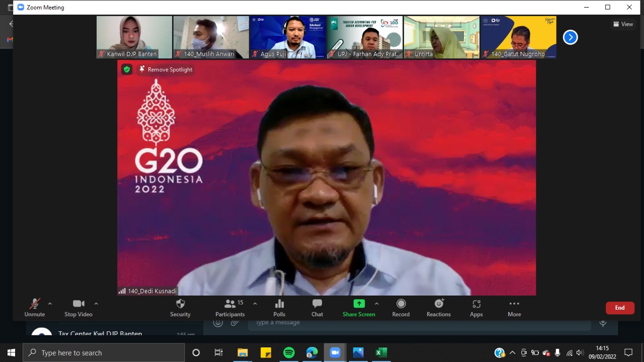Start recording the meeting
This screenshot has width=644, height=362.
(x=400, y=308)
